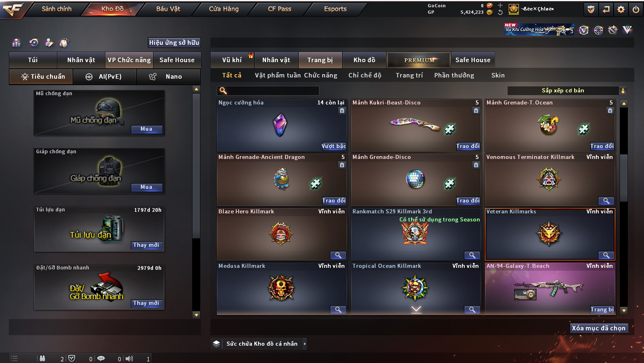This screenshot has height=363, width=644.
Task: Open the Vũ Khí Cường Hóa banner
Action: pos(539,29)
